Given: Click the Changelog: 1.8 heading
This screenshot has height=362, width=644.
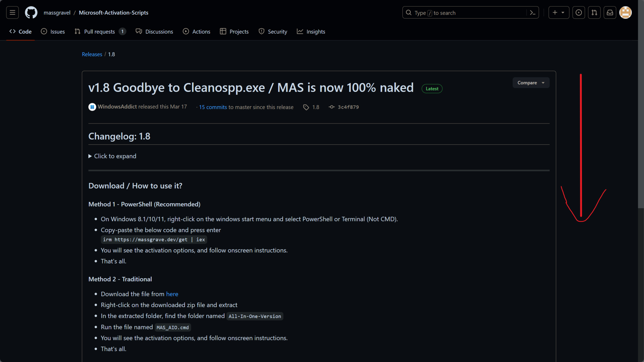Looking at the screenshot, I should (x=119, y=136).
